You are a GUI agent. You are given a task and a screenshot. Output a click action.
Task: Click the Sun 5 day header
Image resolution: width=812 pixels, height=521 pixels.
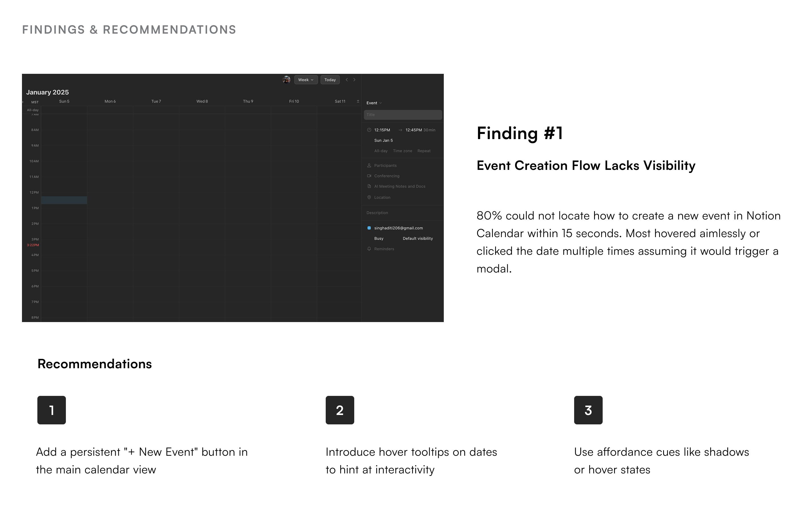(64, 101)
